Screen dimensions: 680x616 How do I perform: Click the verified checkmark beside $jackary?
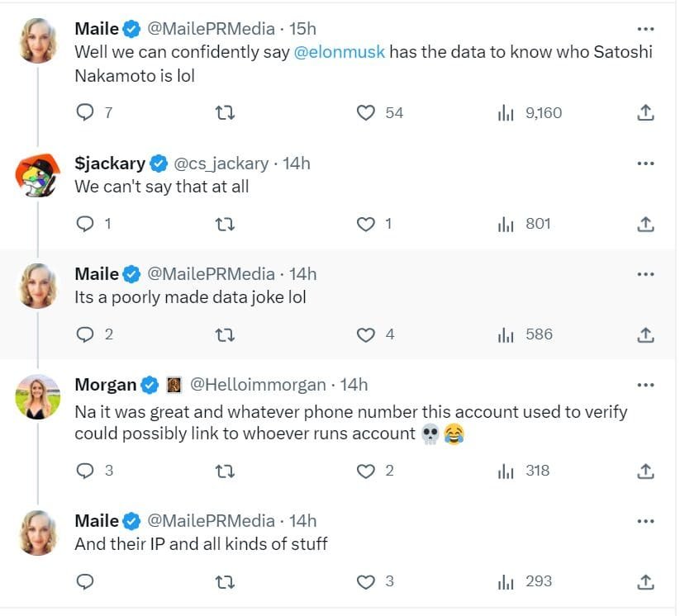[x=158, y=163]
